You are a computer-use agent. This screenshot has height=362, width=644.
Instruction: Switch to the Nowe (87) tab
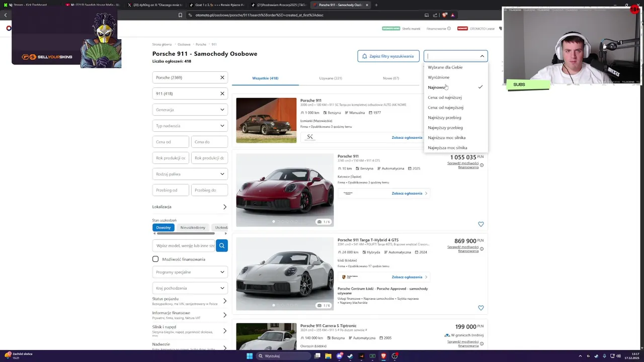coord(391,78)
